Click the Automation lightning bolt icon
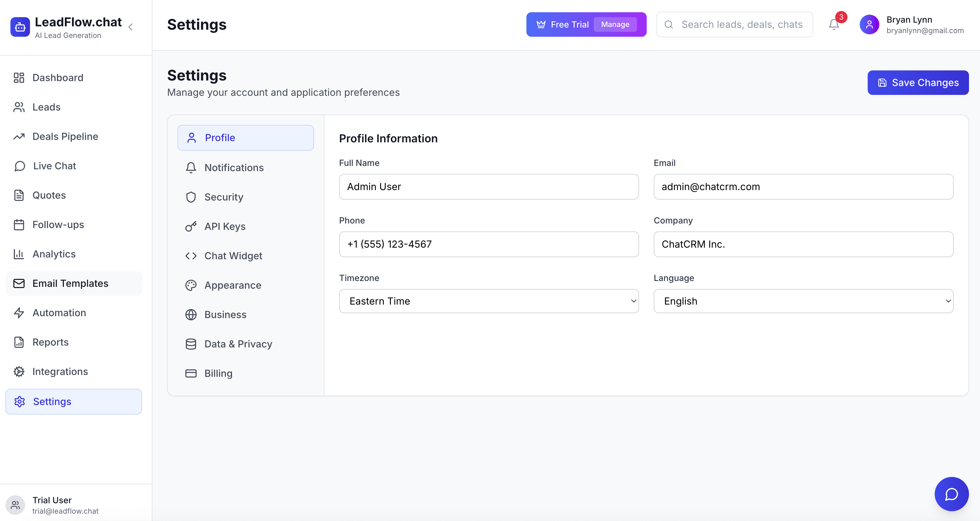The image size is (980, 521). coord(19,313)
